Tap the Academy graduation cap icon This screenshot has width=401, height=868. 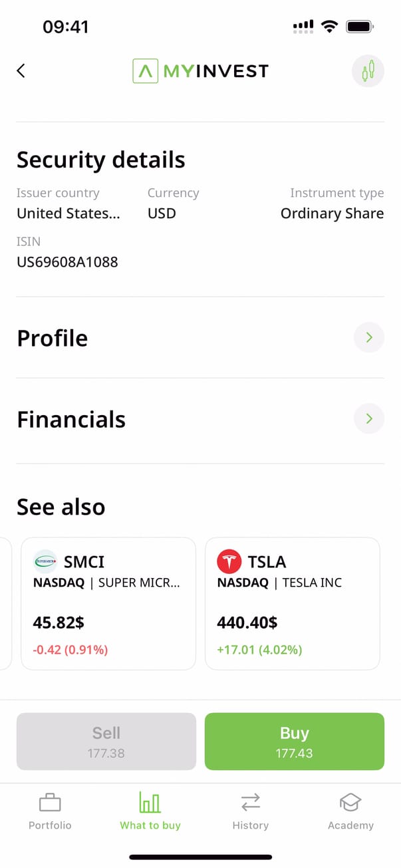(350, 803)
